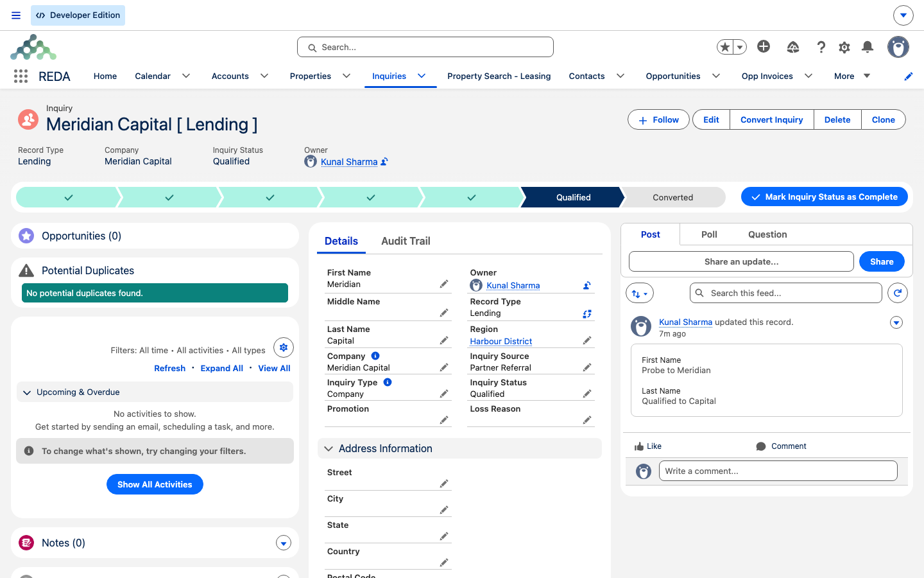This screenshot has width=924, height=578.
Task: Click the Favorites star icon
Action: 725,47
